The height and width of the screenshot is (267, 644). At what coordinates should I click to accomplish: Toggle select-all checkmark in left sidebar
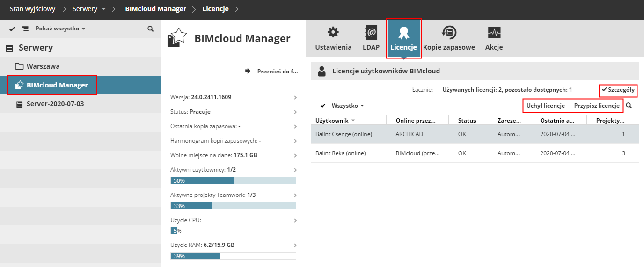(x=12, y=29)
